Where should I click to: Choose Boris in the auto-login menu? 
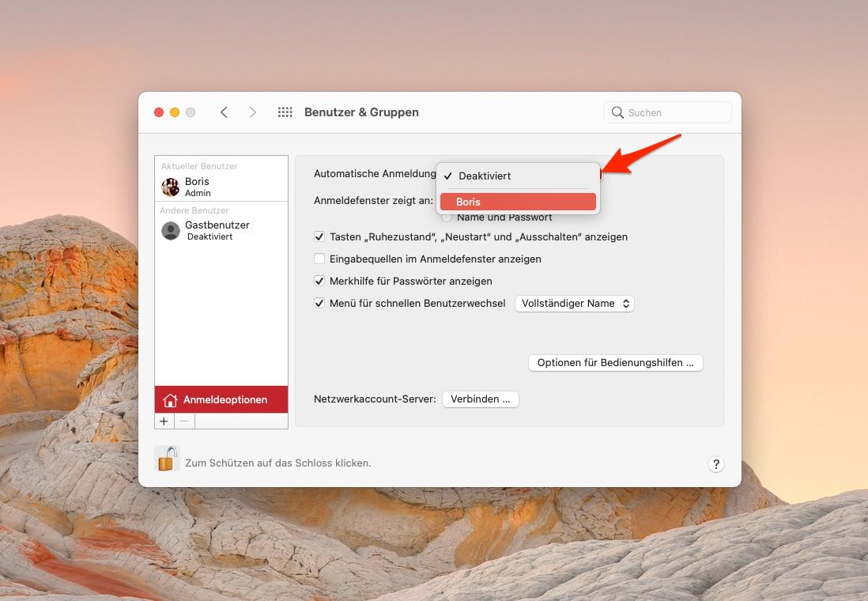tap(518, 202)
